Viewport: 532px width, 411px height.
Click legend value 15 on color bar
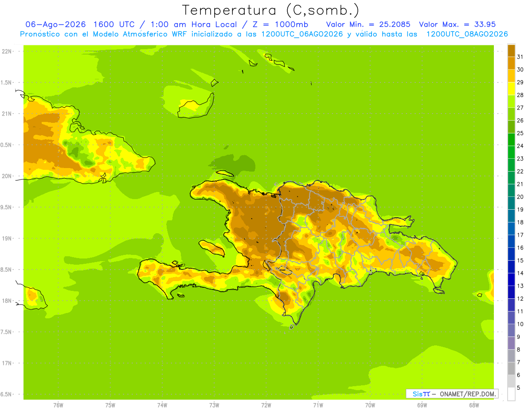[x=520, y=261]
